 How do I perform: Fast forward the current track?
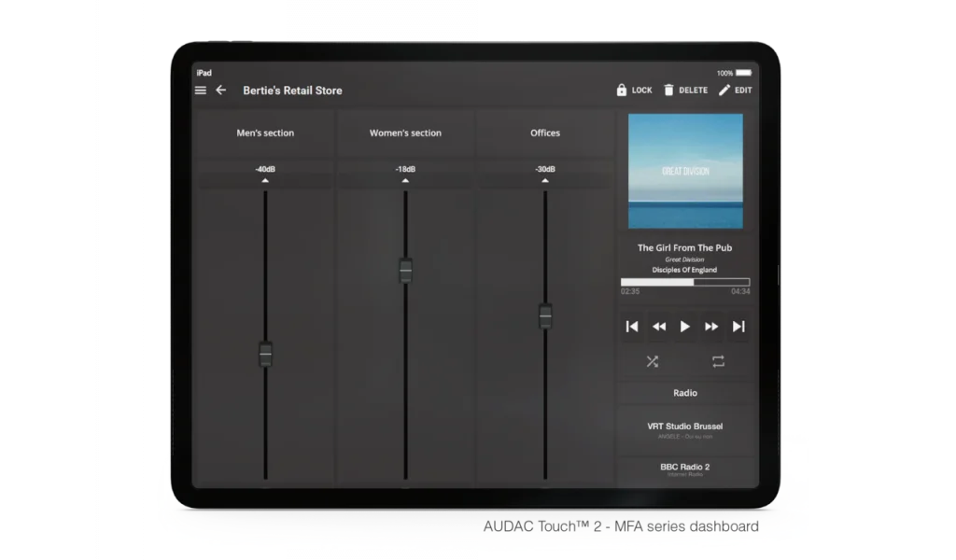coord(711,327)
